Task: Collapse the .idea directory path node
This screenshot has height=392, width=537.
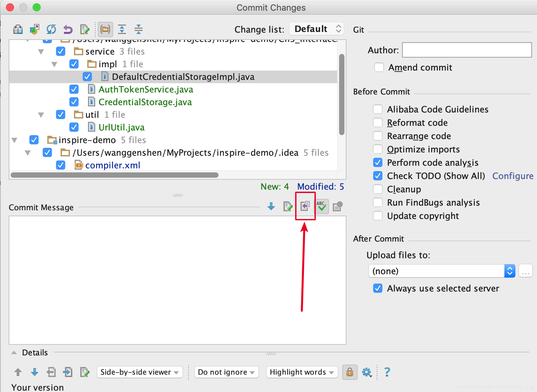Action: (28, 153)
